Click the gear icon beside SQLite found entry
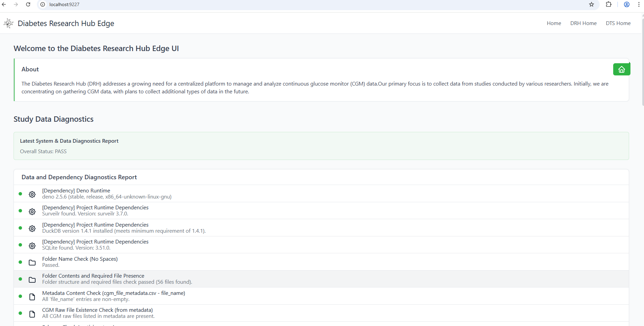The image size is (644, 326). click(x=32, y=246)
